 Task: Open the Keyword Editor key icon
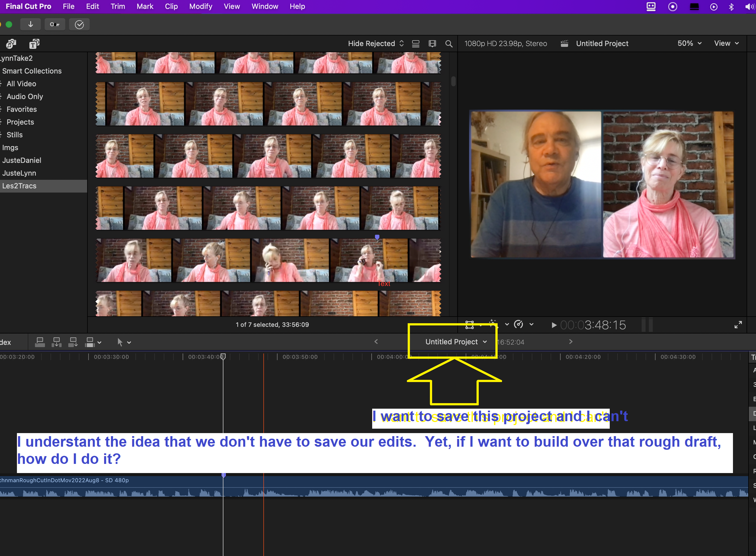[54, 24]
